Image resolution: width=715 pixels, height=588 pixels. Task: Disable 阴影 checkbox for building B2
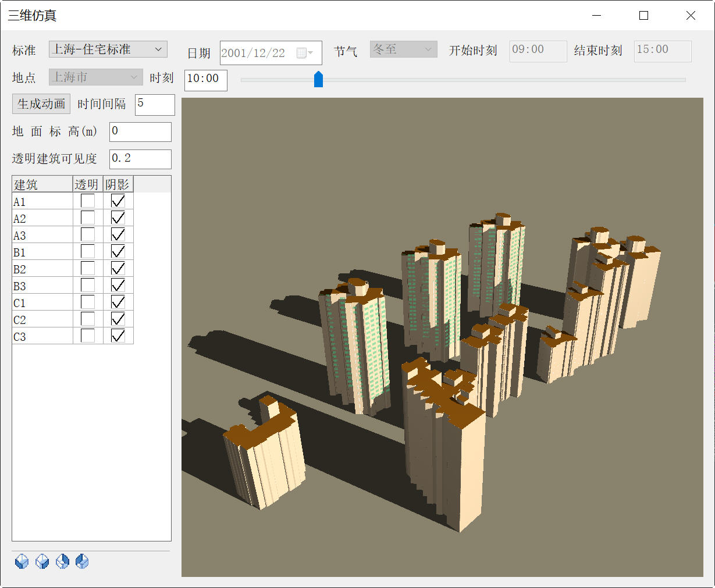click(118, 269)
